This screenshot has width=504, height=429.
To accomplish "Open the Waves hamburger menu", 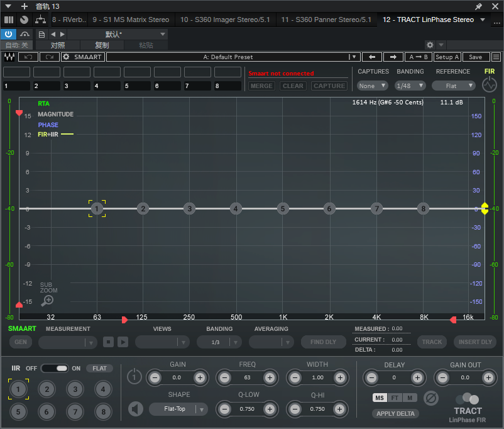I will click(x=496, y=57).
